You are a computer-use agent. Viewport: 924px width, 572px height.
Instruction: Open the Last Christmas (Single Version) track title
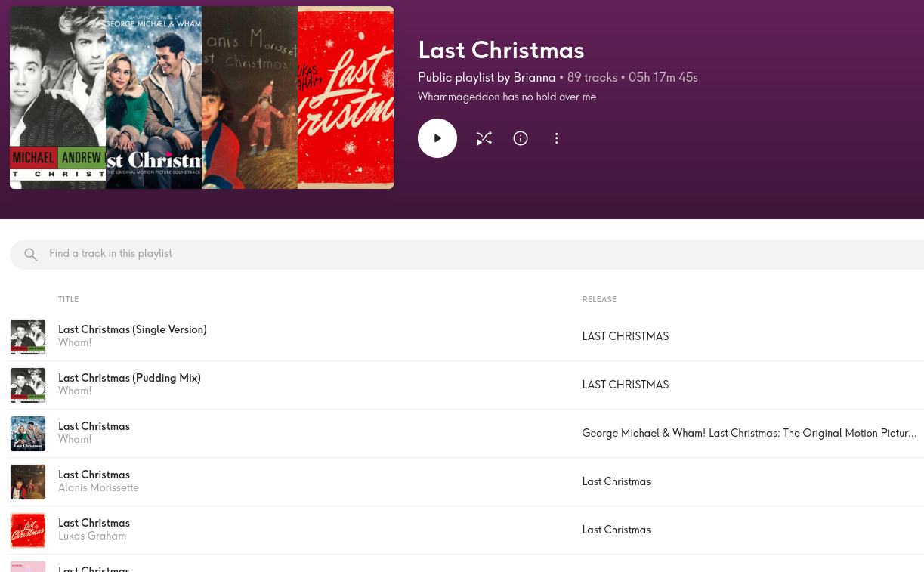[x=132, y=329]
